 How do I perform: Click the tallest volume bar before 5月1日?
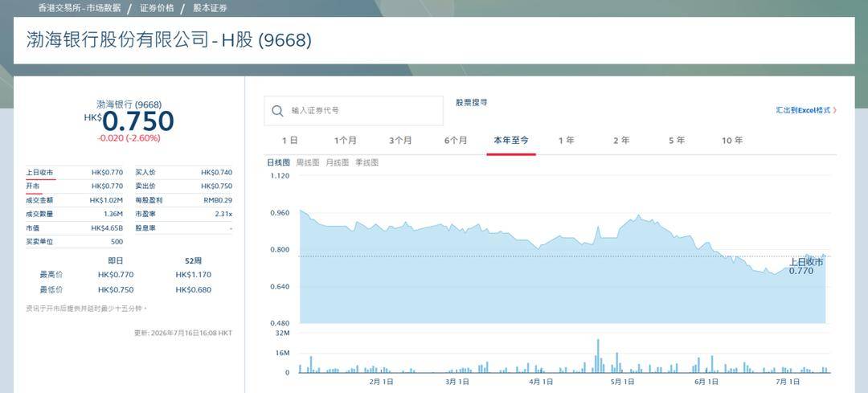click(x=598, y=356)
